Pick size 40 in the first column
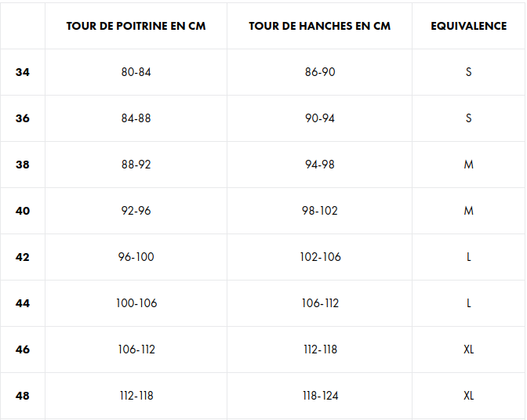Screen dimensions: 527x420 (x=23, y=211)
